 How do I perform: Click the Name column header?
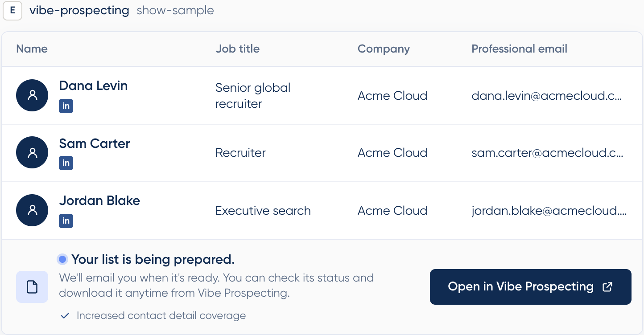tap(32, 49)
